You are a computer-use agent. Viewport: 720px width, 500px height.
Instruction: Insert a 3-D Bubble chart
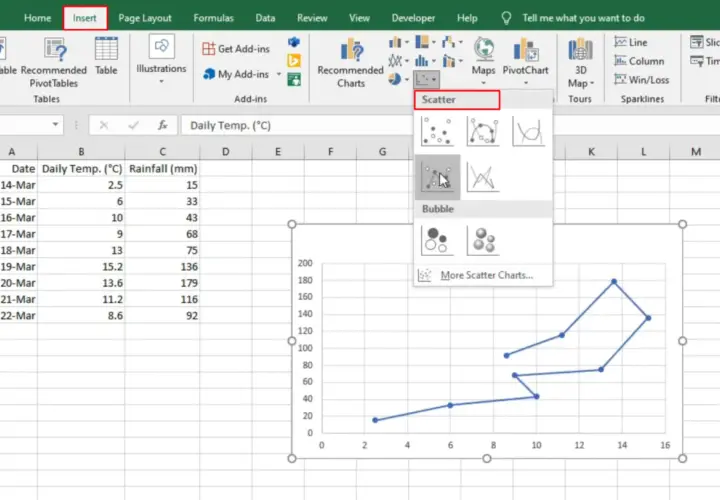click(x=483, y=240)
